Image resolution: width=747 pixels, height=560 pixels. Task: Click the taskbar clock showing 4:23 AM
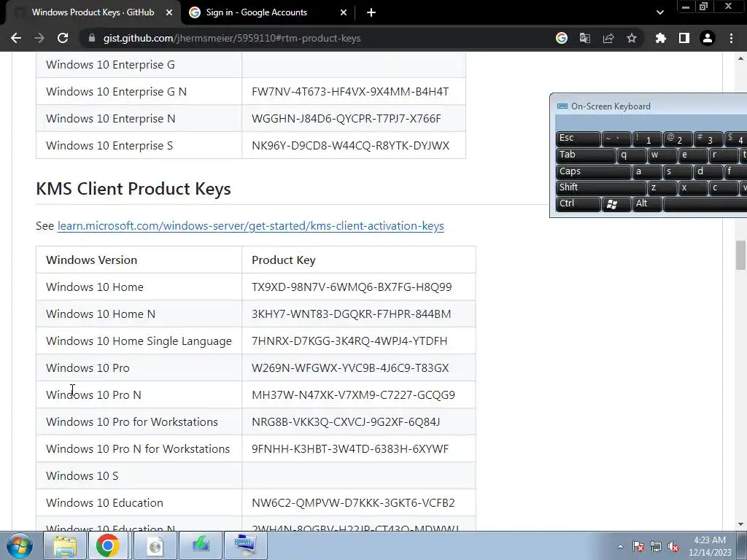point(710,545)
